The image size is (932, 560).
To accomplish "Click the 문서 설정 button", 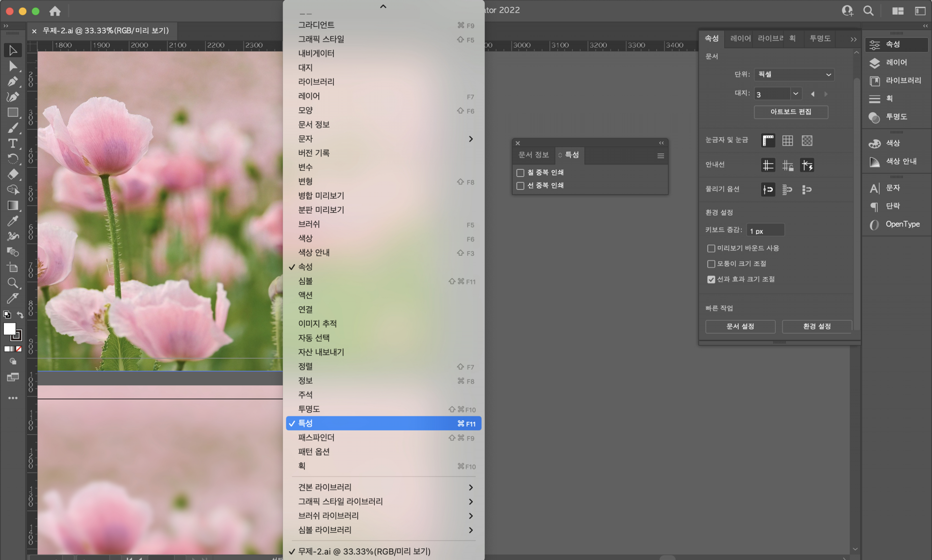I will pos(740,327).
